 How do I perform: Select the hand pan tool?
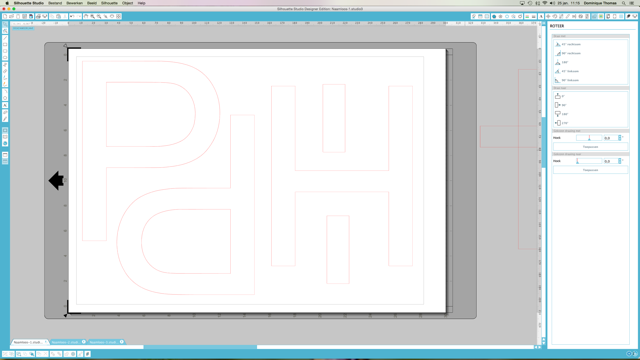click(86, 16)
